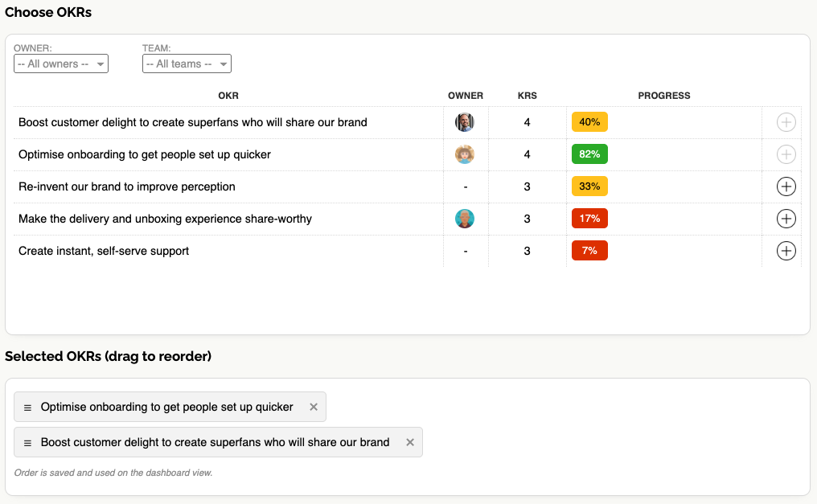Click the grayed plus icon beside the customer delight OKR

click(x=786, y=122)
